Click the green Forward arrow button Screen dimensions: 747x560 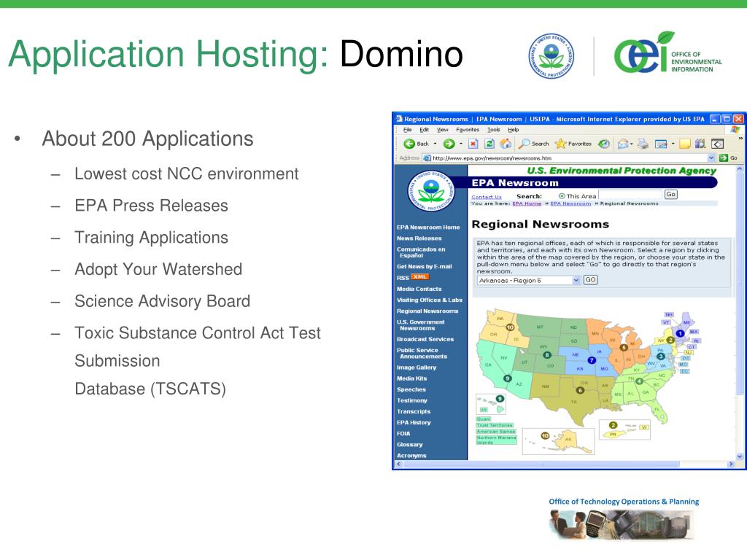point(449,144)
